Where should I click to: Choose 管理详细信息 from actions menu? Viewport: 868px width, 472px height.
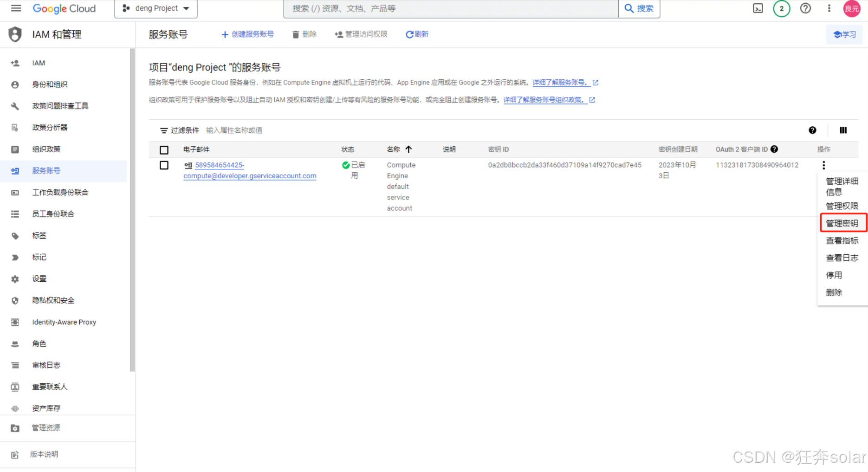click(842, 187)
